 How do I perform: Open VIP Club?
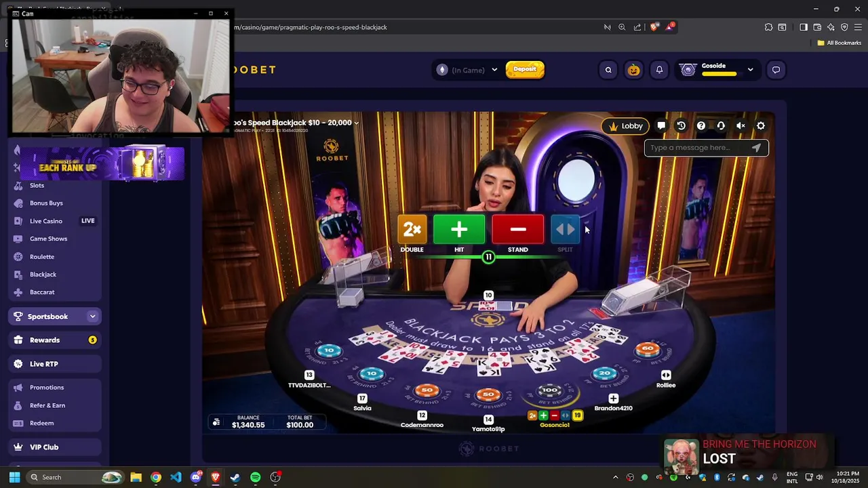tap(55, 447)
